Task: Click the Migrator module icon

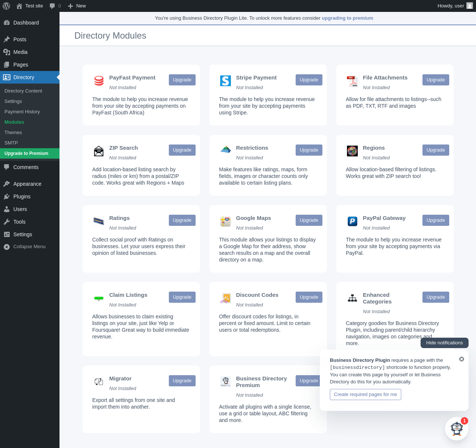Action: point(99,382)
